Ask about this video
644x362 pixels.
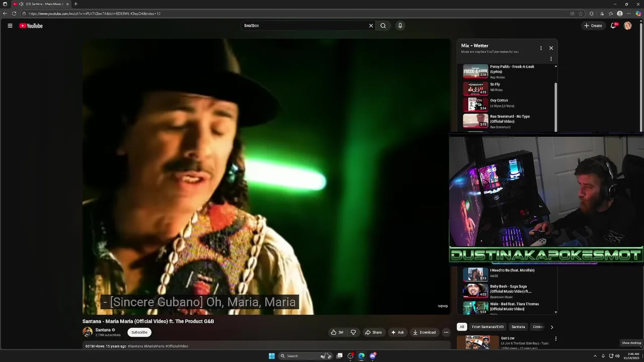point(397,332)
